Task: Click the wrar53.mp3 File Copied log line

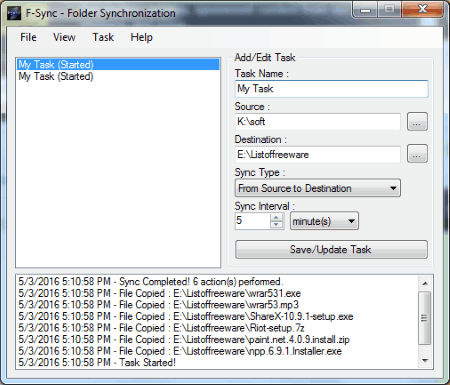Action: (158, 305)
